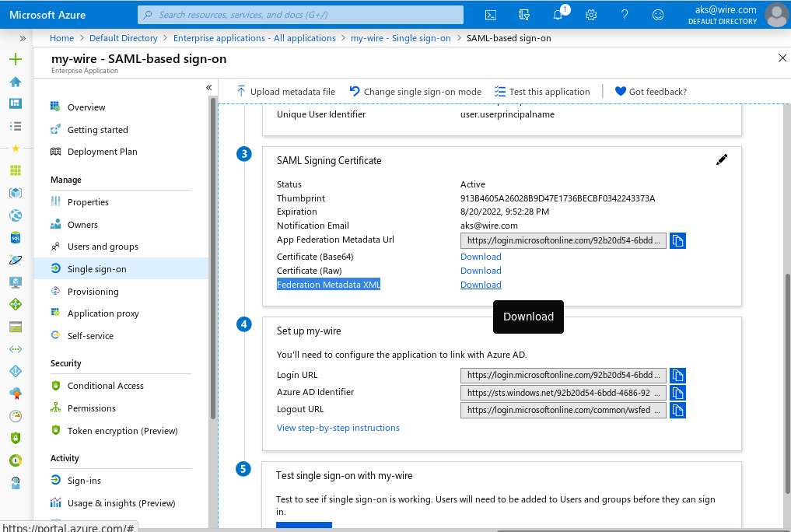The height and width of the screenshot is (532, 791).
Task: Open account avatar for aks@wire.com
Action: pyautogui.click(x=777, y=15)
